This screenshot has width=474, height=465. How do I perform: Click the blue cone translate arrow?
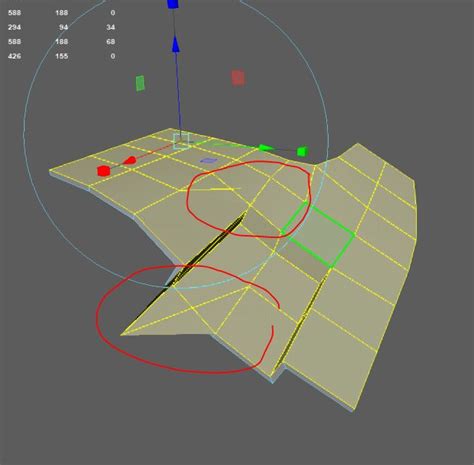pos(176,45)
